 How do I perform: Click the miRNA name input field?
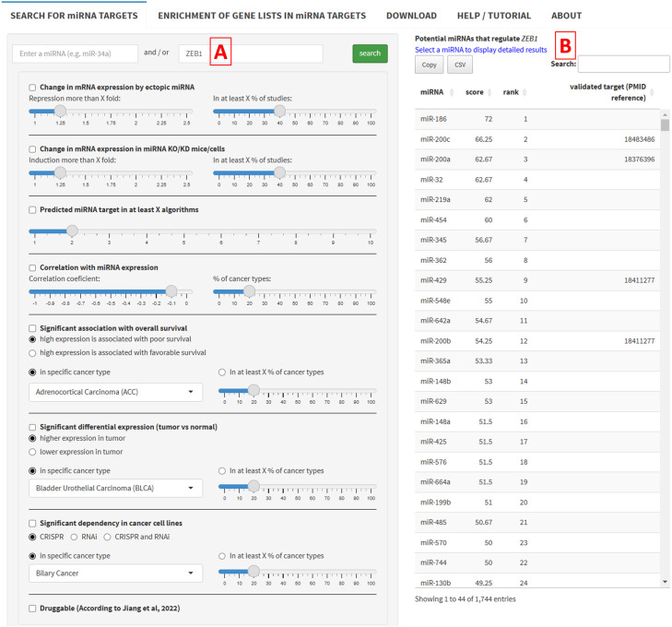[75, 53]
